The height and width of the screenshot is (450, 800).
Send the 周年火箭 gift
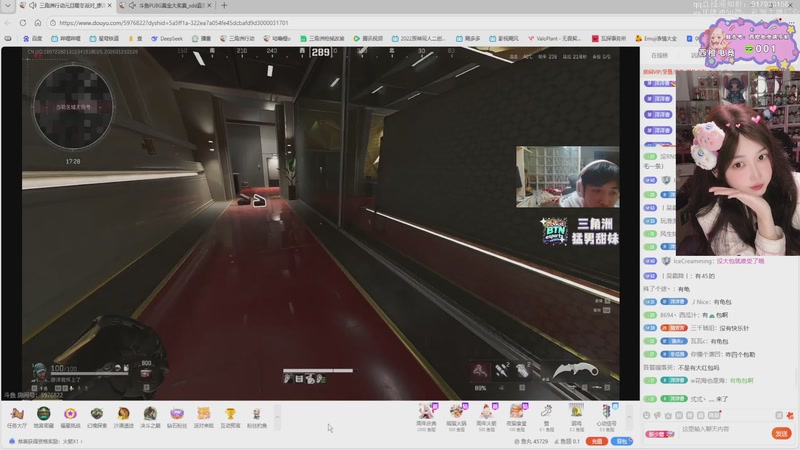(486, 417)
